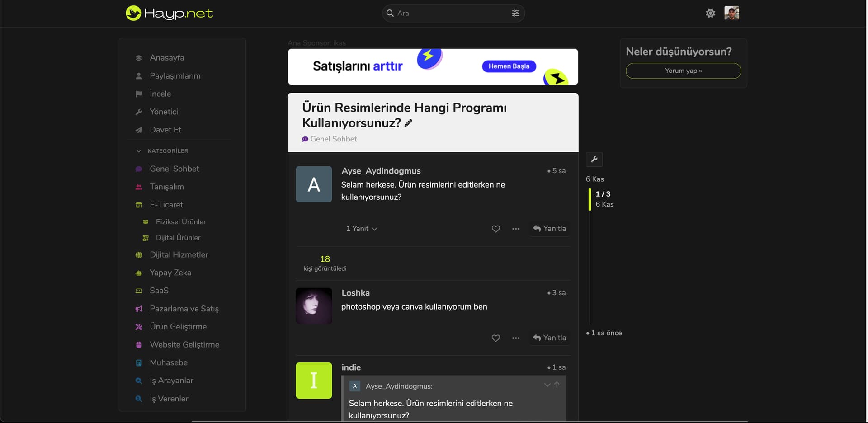868x423 pixels.
Task: Click the pencil edit title icon
Action: pos(408,123)
